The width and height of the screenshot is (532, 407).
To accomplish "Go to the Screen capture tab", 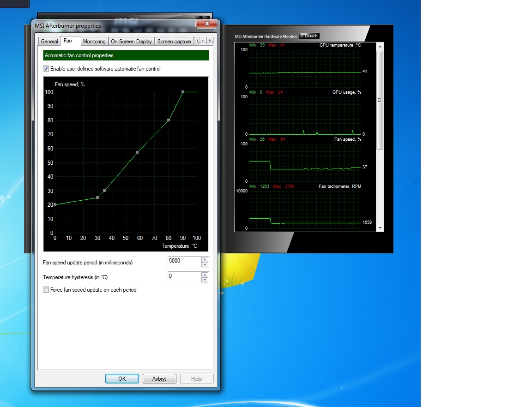I will point(174,42).
